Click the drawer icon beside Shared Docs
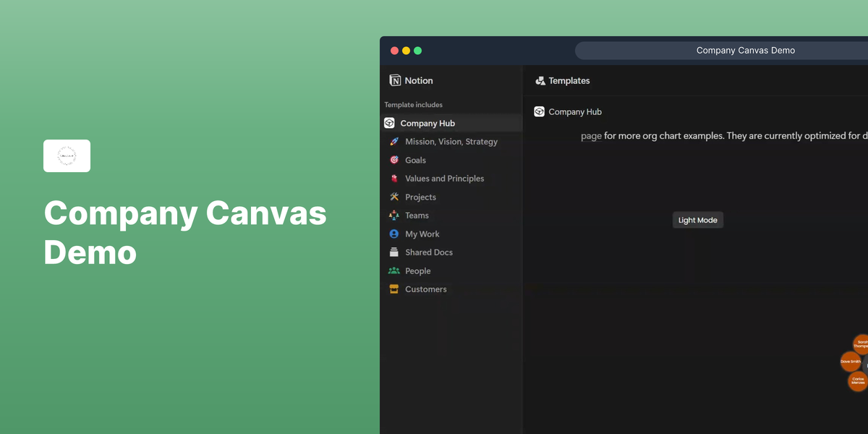This screenshot has height=434, width=868. (394, 252)
